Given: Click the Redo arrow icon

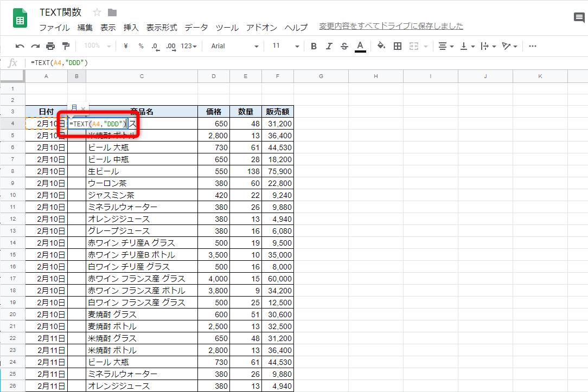Looking at the screenshot, I should click(x=35, y=46).
